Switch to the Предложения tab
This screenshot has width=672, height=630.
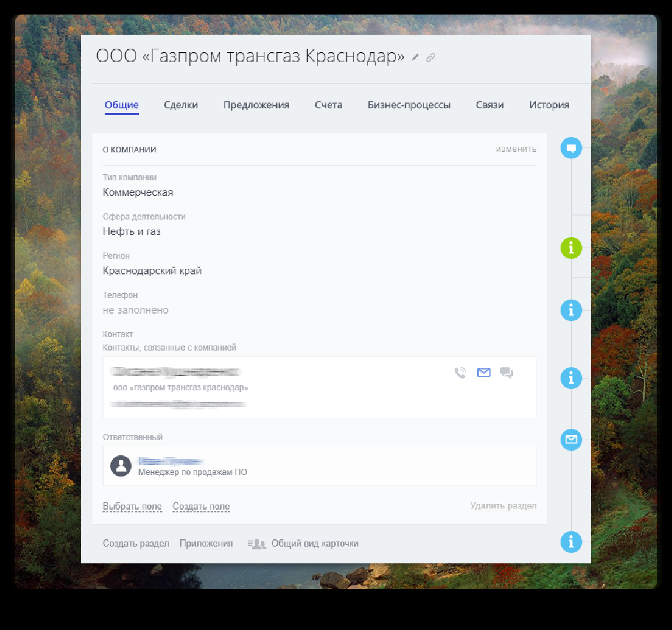pyautogui.click(x=256, y=105)
